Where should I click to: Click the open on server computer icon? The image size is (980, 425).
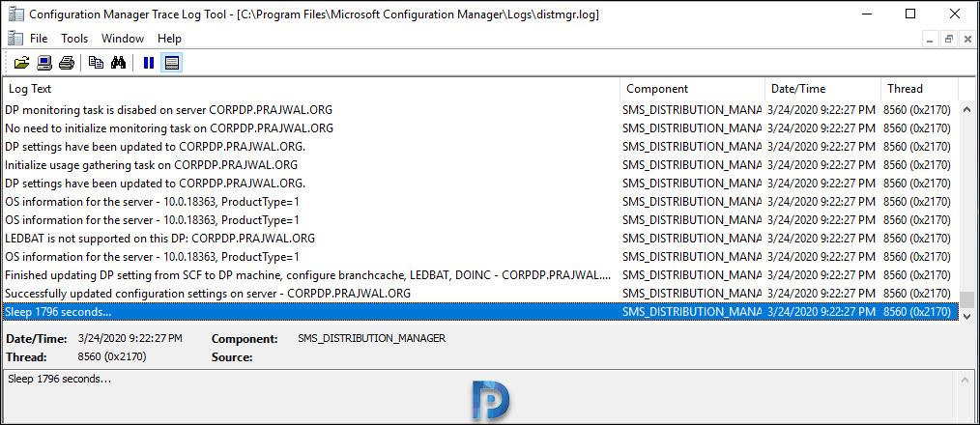click(44, 63)
